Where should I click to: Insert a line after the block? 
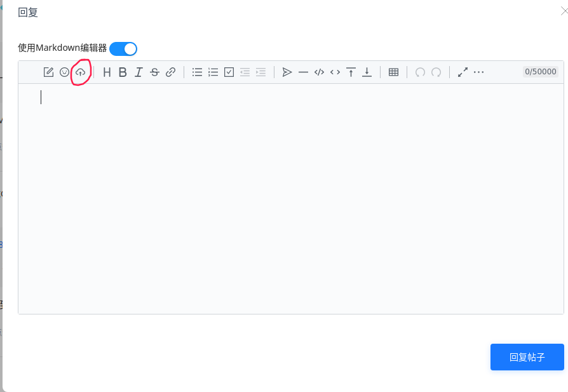(367, 72)
